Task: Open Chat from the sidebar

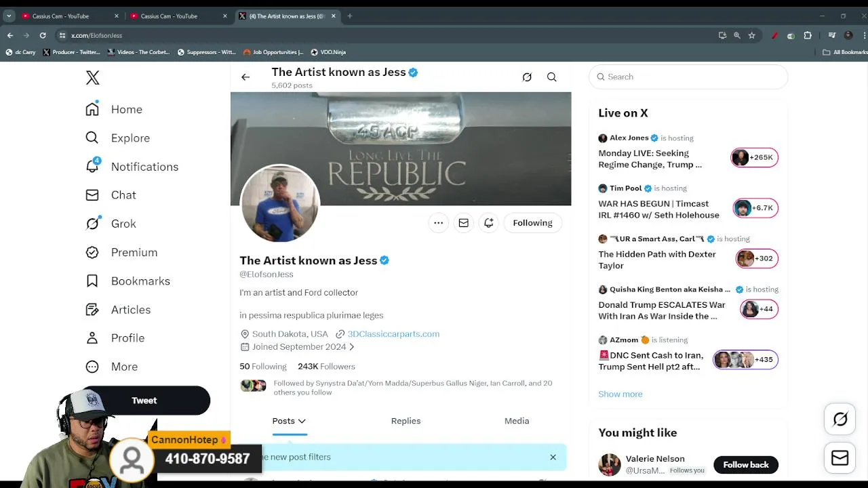Action: [x=111, y=195]
